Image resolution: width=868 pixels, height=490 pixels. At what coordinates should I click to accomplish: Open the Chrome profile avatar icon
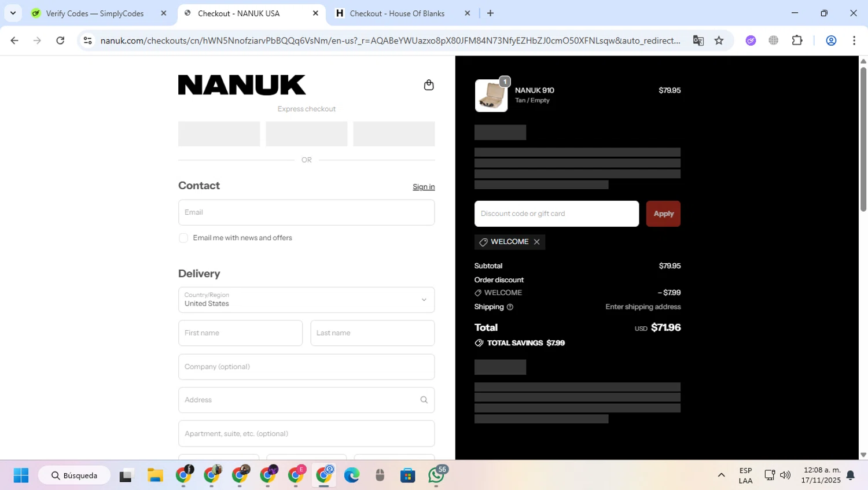tap(831, 40)
